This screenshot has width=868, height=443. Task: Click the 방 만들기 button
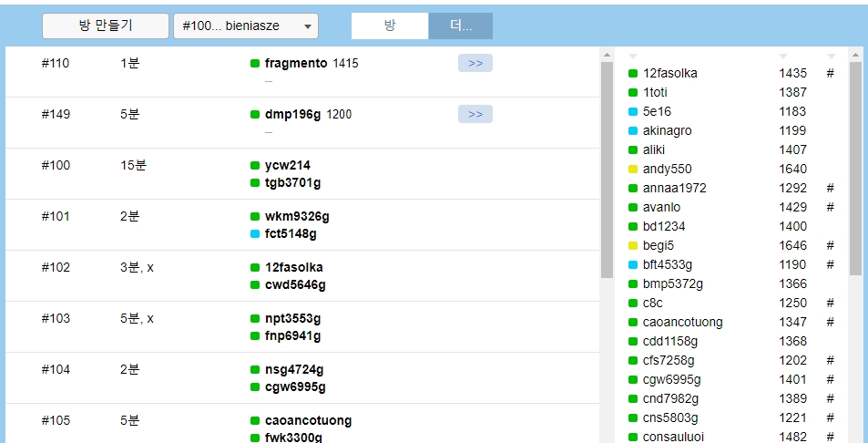click(105, 26)
